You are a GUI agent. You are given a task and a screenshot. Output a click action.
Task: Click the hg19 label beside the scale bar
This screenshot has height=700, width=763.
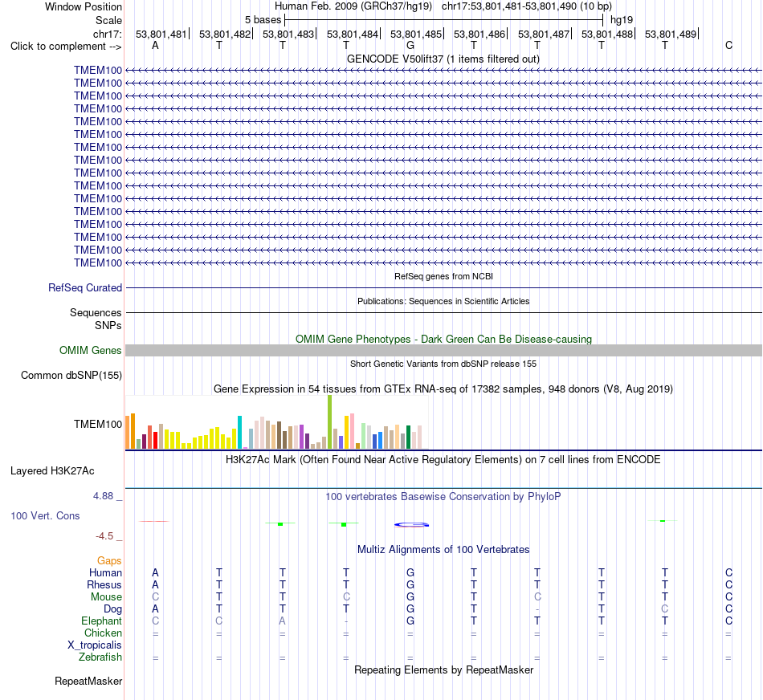click(622, 20)
